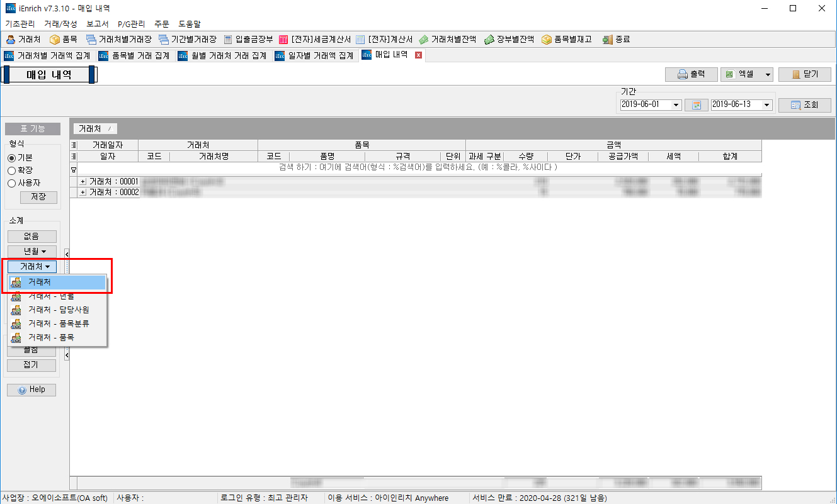This screenshot has height=504, width=837.
Task: Open 입출금장부 toolbar item
Action: [x=228, y=40]
